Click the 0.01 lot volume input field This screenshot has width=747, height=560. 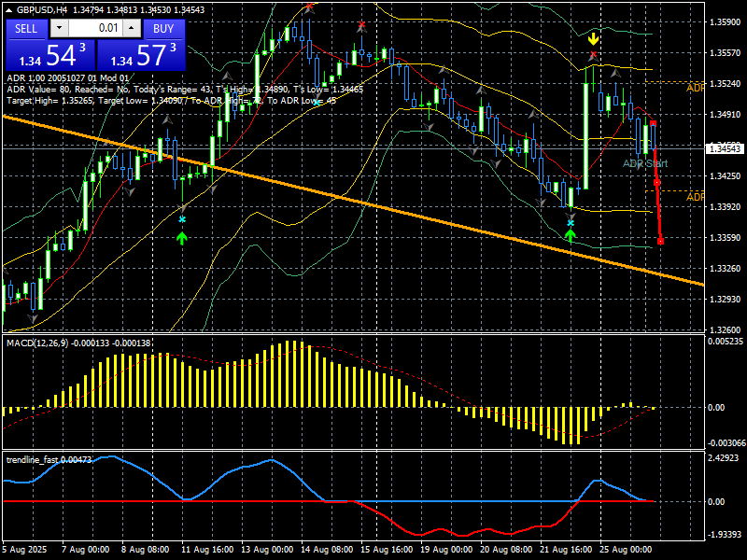click(x=95, y=28)
